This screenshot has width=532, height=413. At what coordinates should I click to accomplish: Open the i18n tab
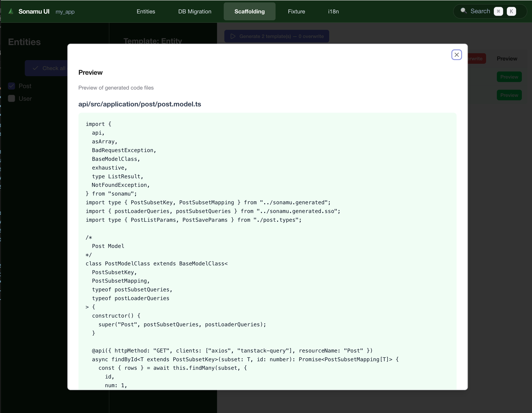pos(333,11)
